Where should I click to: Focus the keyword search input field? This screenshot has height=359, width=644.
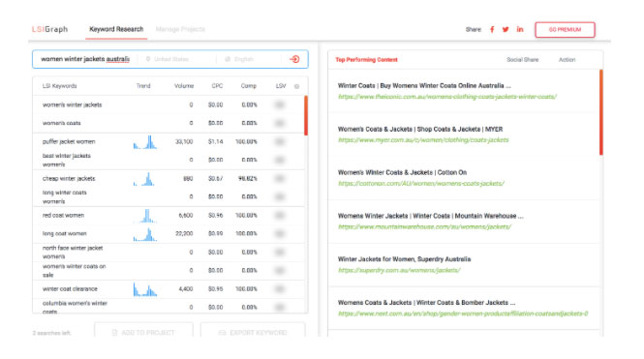pyautogui.click(x=85, y=59)
